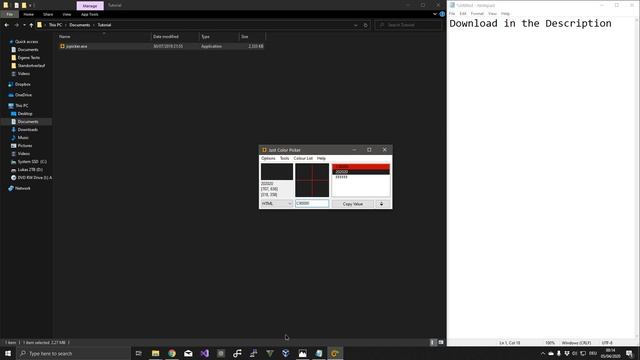Open the Share ribbon tab
This screenshot has width=640, height=360.
click(x=48, y=14)
